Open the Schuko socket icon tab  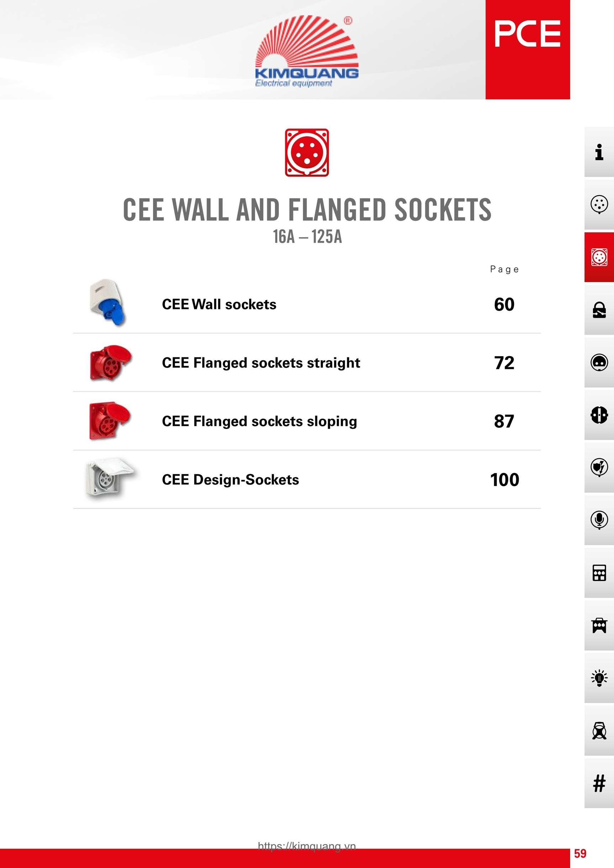tap(599, 415)
